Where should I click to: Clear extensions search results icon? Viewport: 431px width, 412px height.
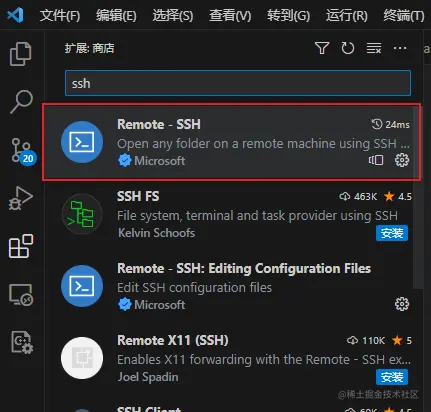tap(374, 48)
